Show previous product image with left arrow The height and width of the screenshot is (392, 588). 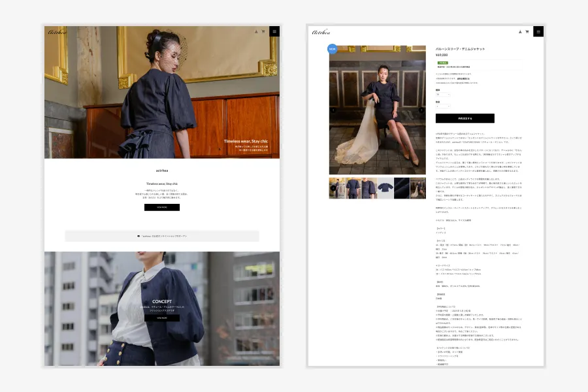333,110
